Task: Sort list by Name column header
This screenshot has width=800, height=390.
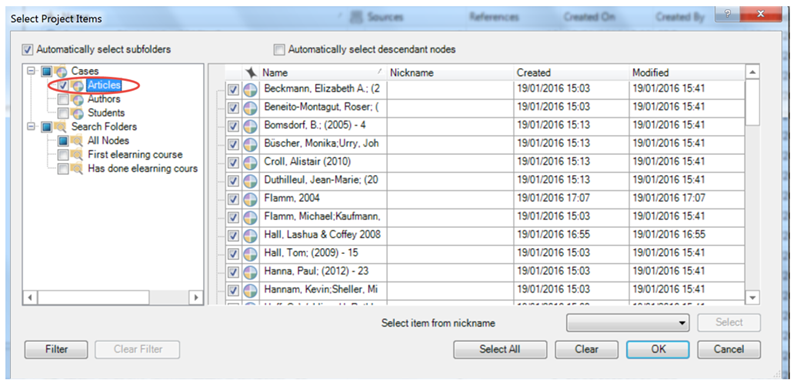Action: tap(323, 72)
